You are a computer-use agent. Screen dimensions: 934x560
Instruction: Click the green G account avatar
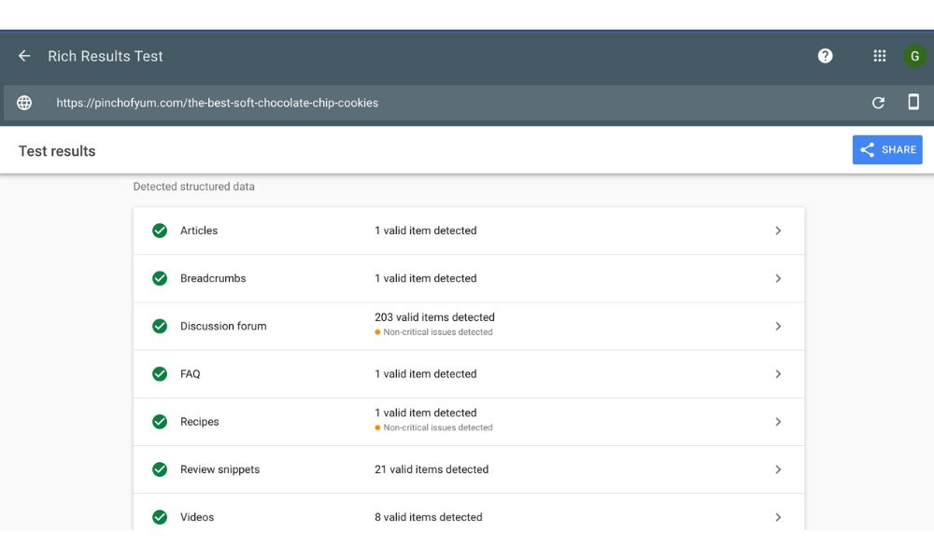[x=914, y=56]
